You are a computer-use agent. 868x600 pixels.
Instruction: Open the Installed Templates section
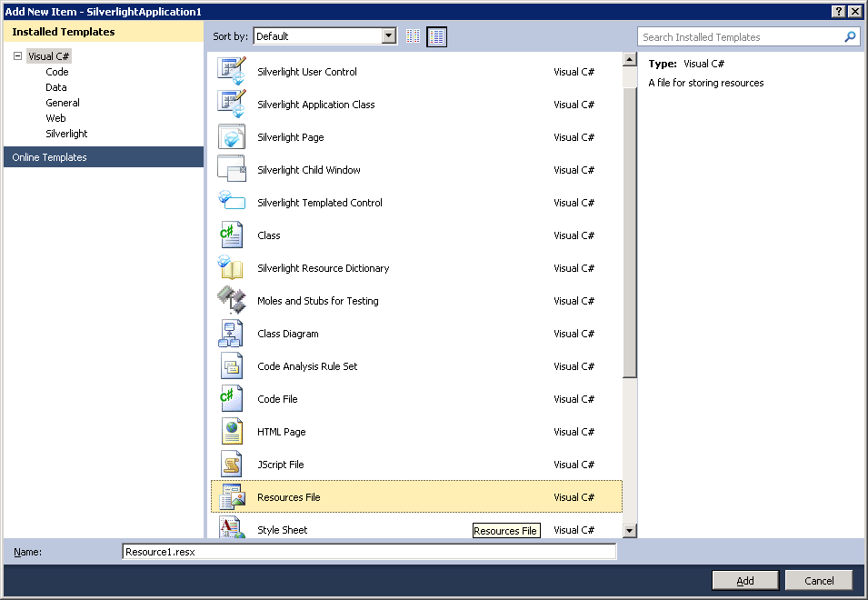click(x=104, y=32)
